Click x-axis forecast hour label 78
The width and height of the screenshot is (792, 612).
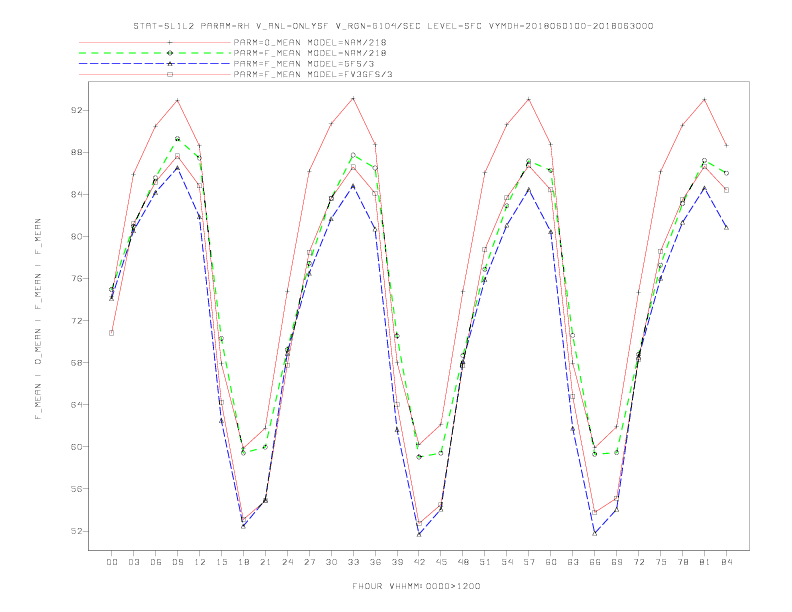[682, 562]
